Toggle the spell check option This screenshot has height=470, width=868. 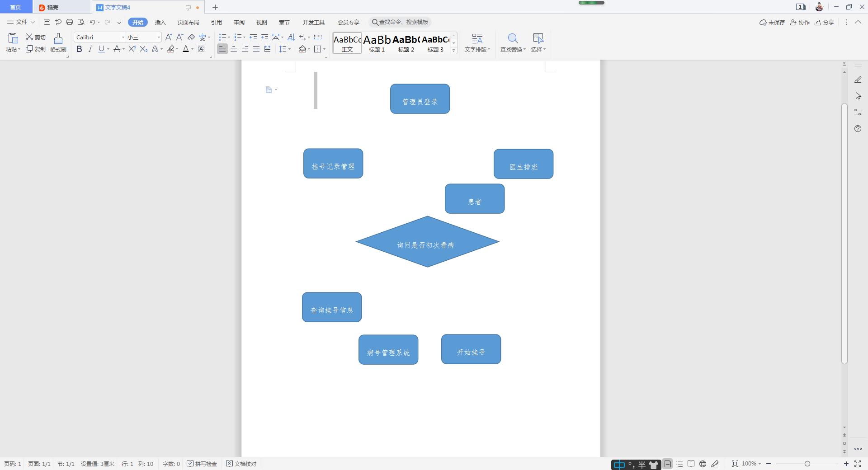202,464
